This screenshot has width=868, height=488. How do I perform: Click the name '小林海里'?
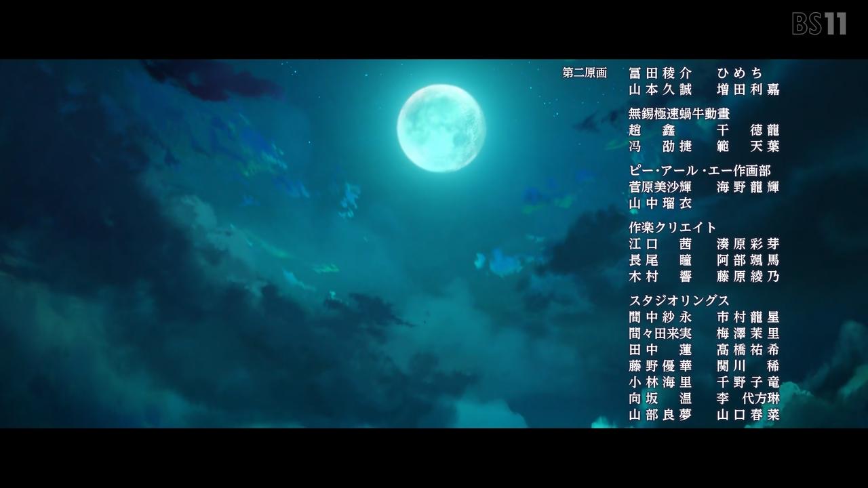click(x=660, y=382)
